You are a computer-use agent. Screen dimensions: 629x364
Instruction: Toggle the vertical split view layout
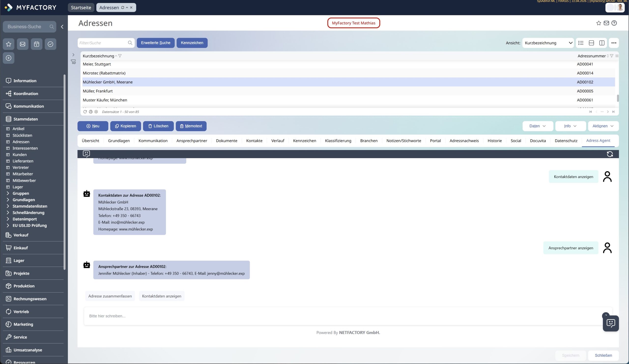[602, 43]
